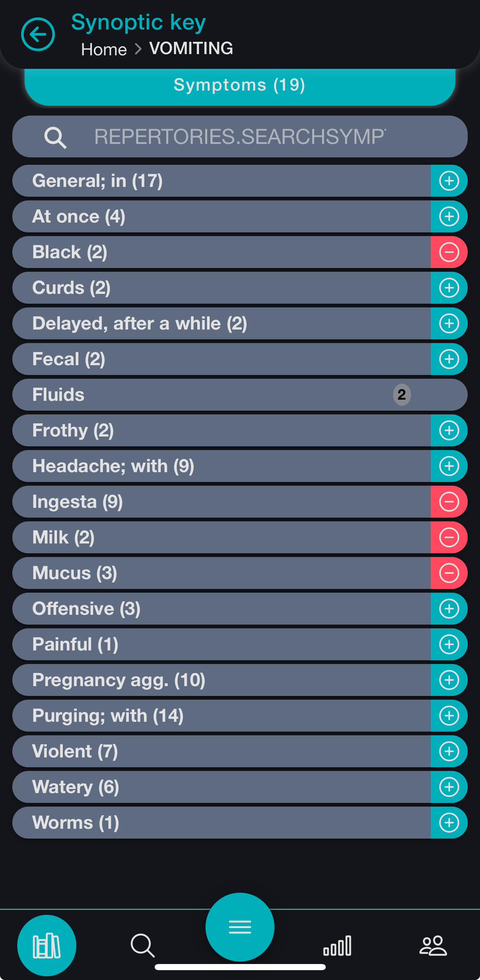Remove Milk with the red minus toggle

tap(449, 537)
